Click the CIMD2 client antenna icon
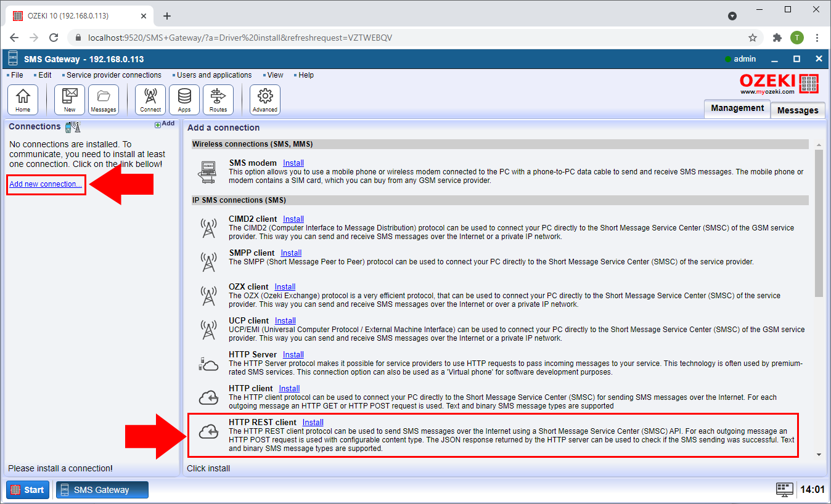This screenshot has height=504, width=831. pos(209,228)
